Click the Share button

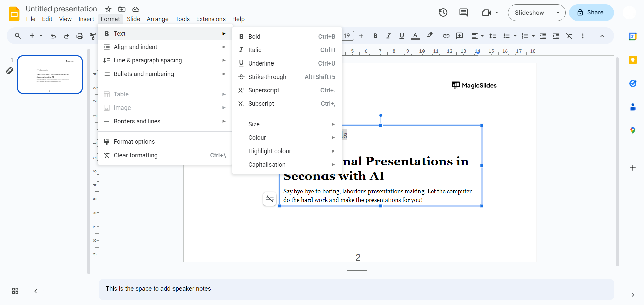pos(591,13)
